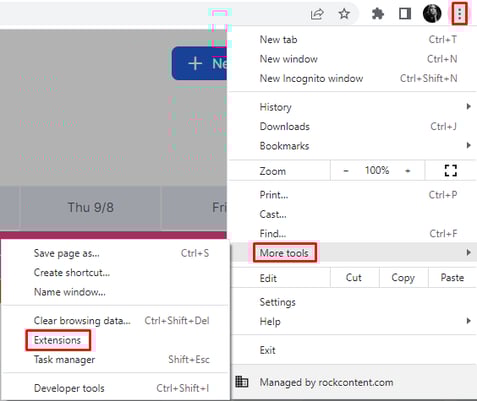Expand the Bookmarks submenu arrow
Image resolution: width=477 pixels, height=401 pixels.
469,145
